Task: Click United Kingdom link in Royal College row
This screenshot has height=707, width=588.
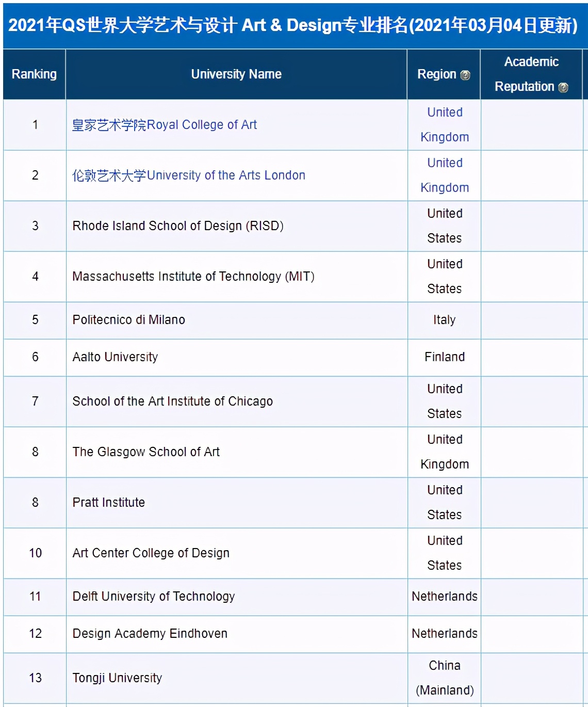Action: 445,125
